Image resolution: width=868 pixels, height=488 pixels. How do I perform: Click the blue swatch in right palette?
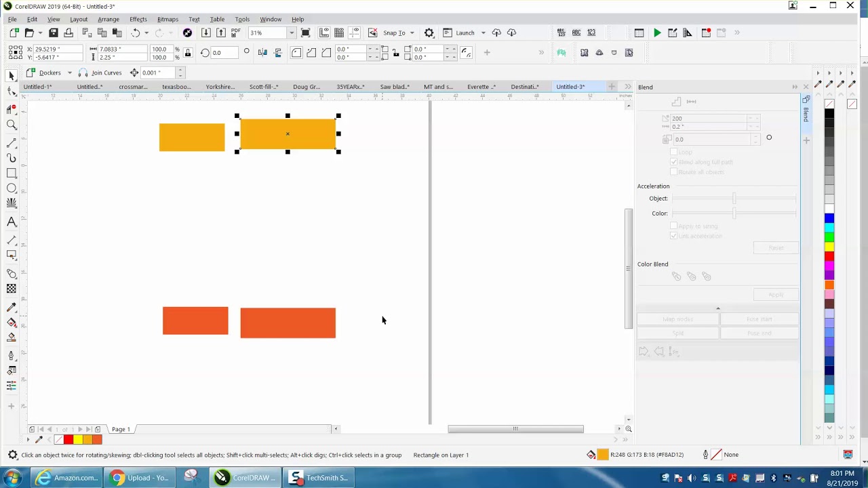[x=829, y=218]
